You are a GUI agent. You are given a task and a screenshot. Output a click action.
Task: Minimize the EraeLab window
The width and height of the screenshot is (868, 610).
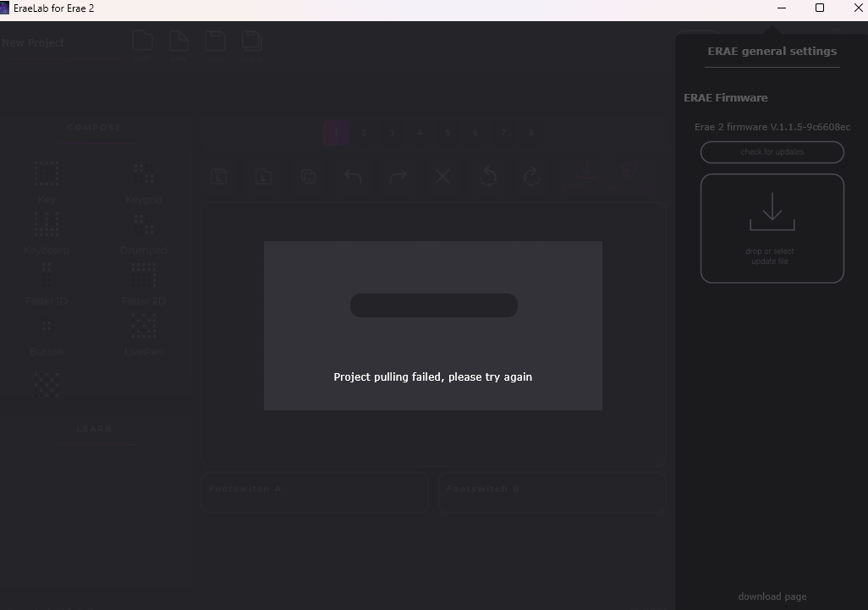point(782,8)
